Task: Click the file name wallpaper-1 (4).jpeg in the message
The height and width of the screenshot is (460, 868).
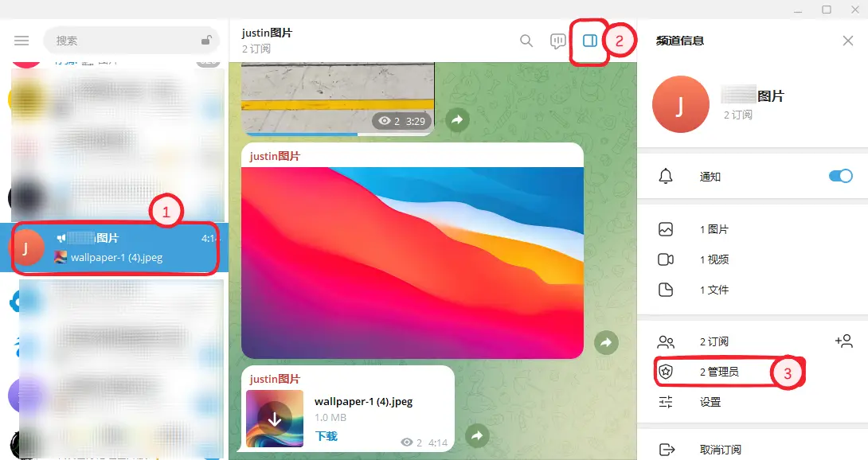Action: pos(364,402)
